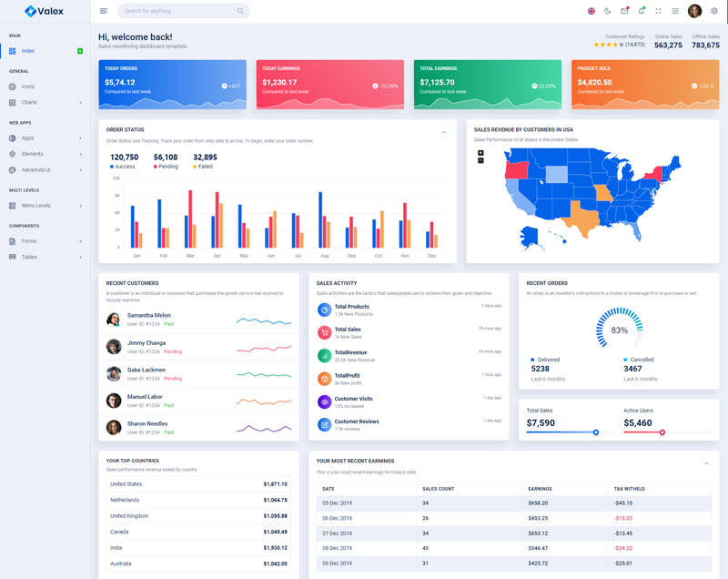
Task: Open Samantha Melon's customer entry
Action: [148, 315]
